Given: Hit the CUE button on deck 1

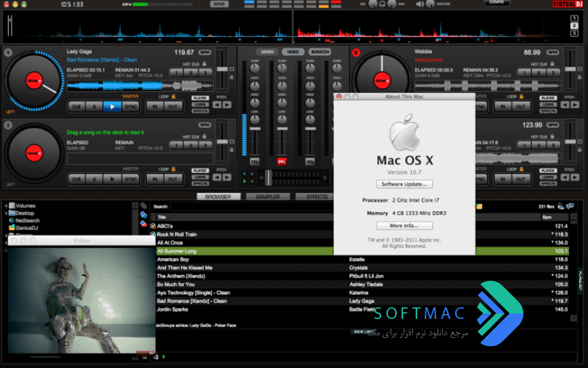Looking at the screenshot, I should click(76, 106).
